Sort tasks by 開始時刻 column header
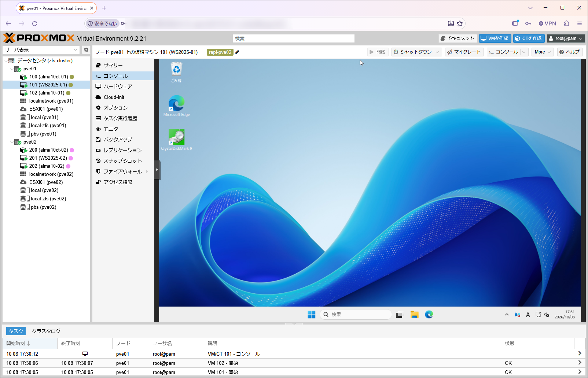The width and height of the screenshot is (588, 378). coord(30,344)
